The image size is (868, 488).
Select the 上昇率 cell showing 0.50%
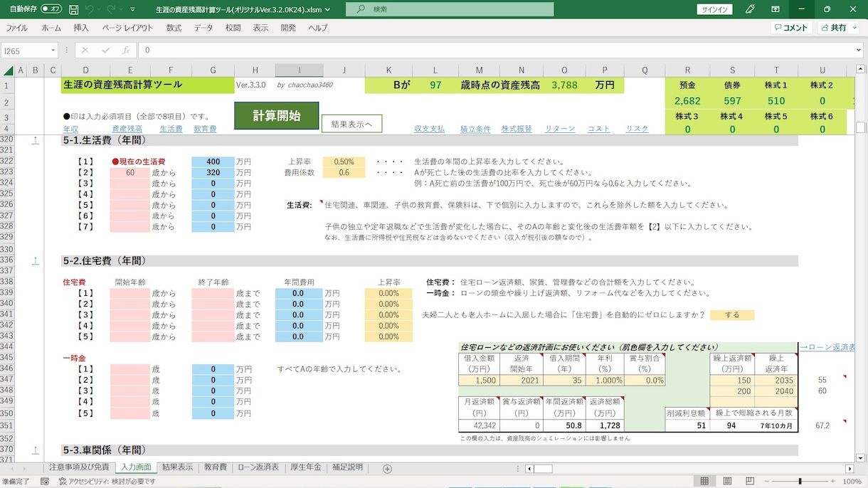(x=344, y=161)
